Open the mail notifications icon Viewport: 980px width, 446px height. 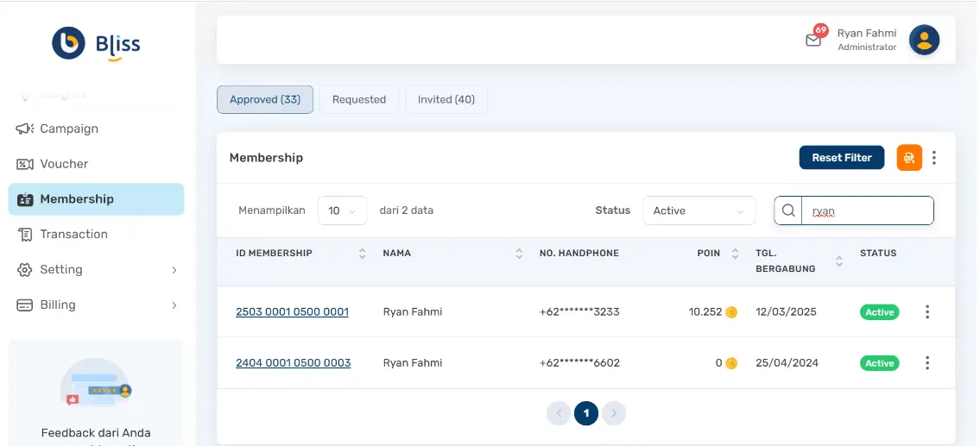[812, 40]
